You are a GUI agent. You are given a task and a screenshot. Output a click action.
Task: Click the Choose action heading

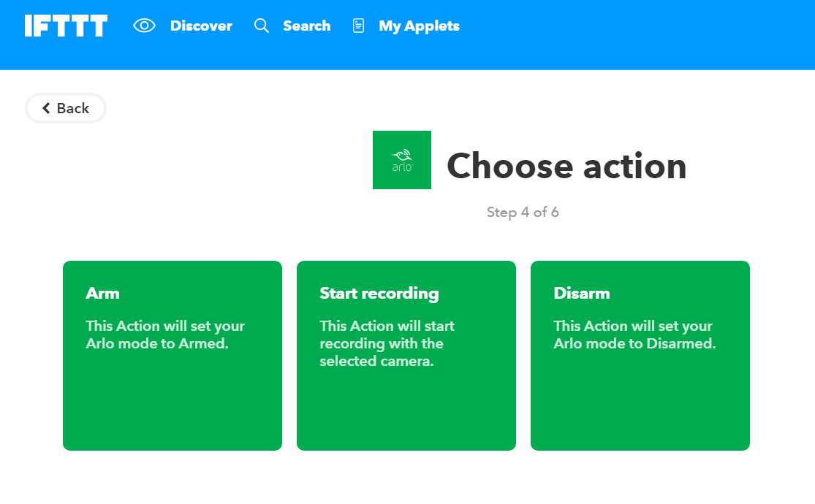[x=566, y=166]
